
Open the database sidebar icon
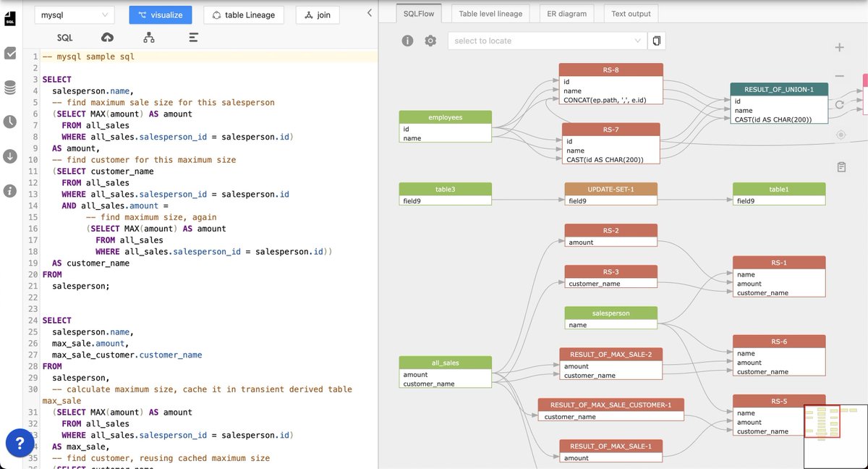(x=10, y=88)
